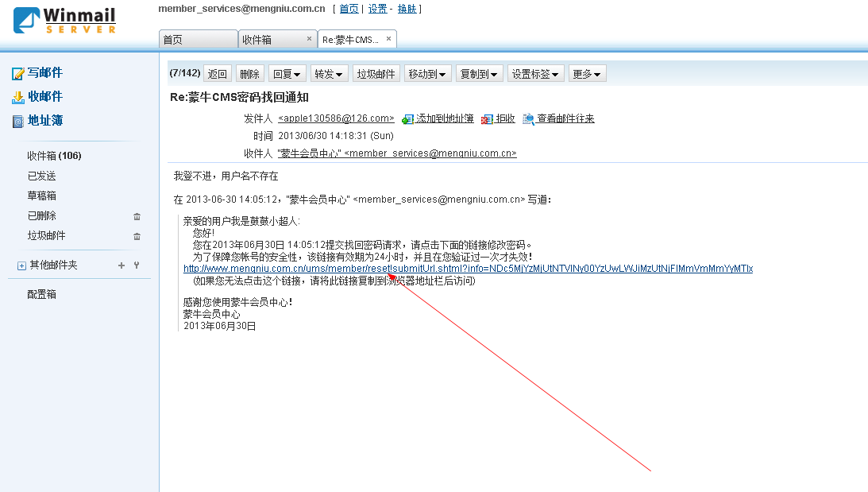
Task: Add a new folder with the plus icon
Action: (122, 265)
